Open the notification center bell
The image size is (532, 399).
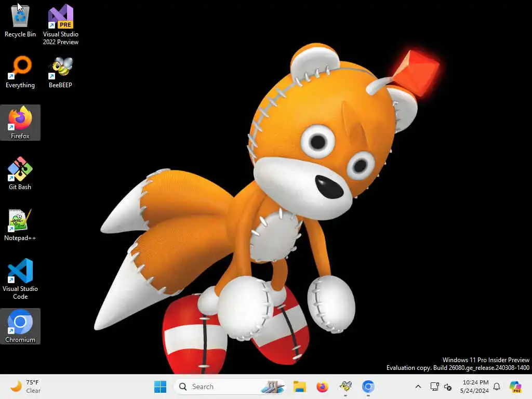pos(497,387)
